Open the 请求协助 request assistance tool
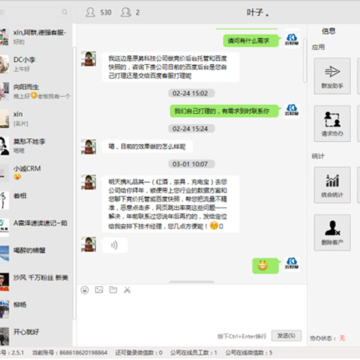This screenshot has width=360, height=360. [332, 124]
